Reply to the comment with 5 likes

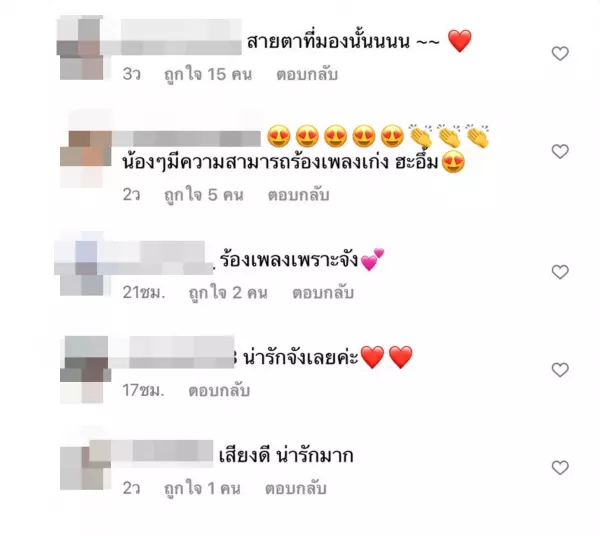pyautogui.click(x=298, y=195)
